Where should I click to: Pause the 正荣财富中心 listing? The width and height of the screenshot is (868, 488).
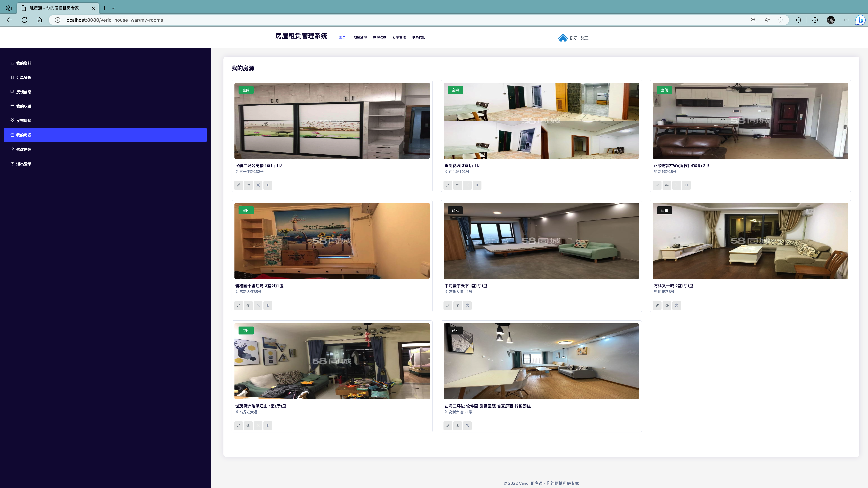(686, 185)
